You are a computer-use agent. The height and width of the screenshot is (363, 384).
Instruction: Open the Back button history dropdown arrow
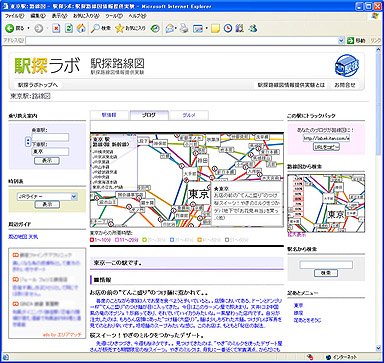point(28,29)
